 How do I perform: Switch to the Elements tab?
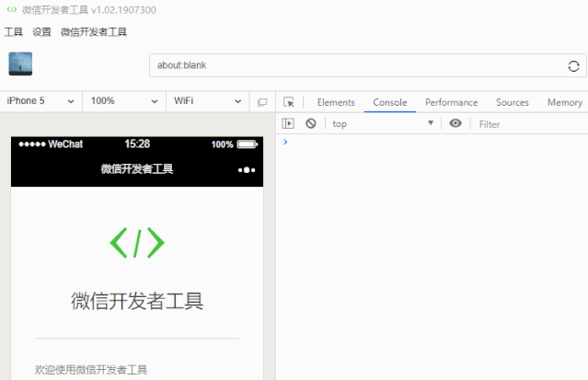coord(336,102)
